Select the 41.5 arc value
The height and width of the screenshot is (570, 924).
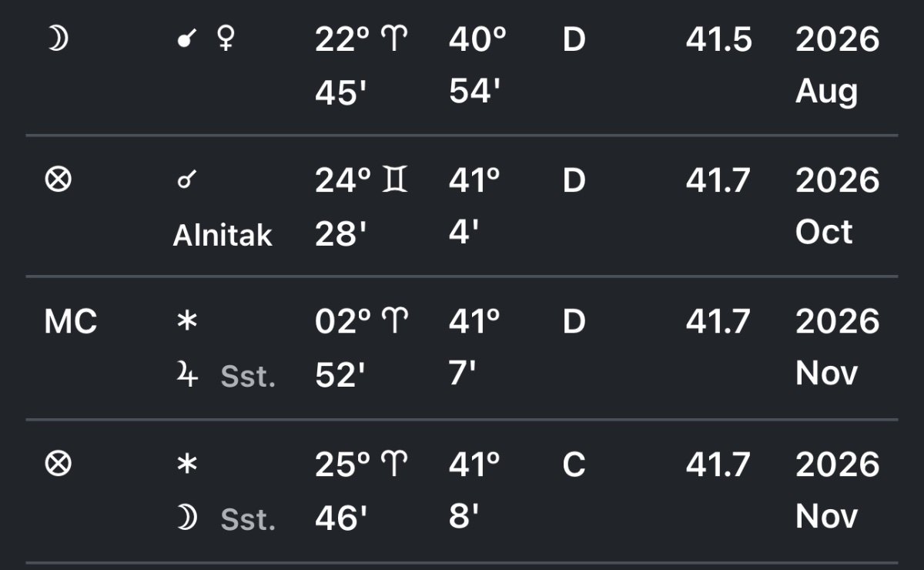tap(718, 39)
